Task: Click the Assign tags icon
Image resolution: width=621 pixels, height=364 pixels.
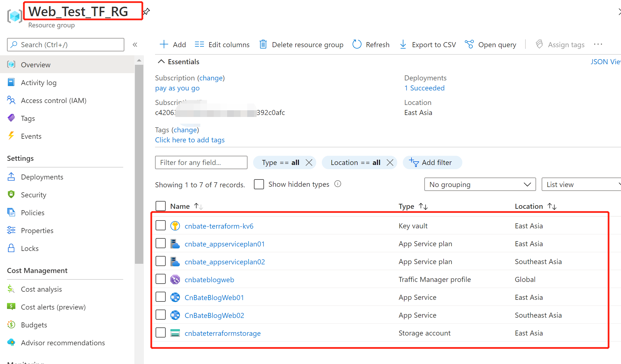Action: pyautogui.click(x=539, y=44)
